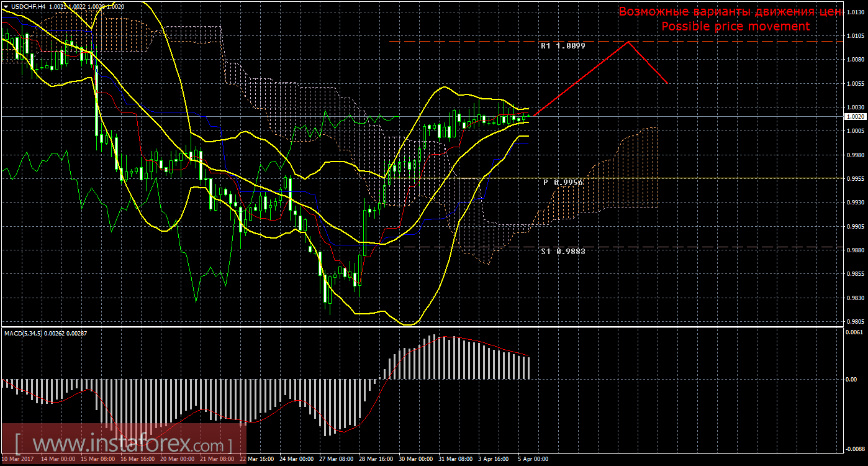Image resolution: width=868 pixels, height=466 pixels.
Task: Select the S1 0.9883 support label
Action: click(x=563, y=252)
